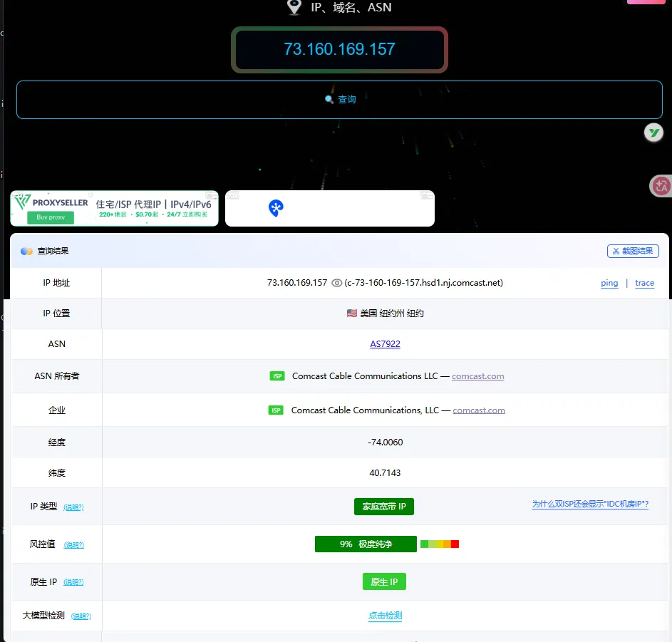
Task: Toggle the eye icon beside the hostname
Action: coord(336,282)
